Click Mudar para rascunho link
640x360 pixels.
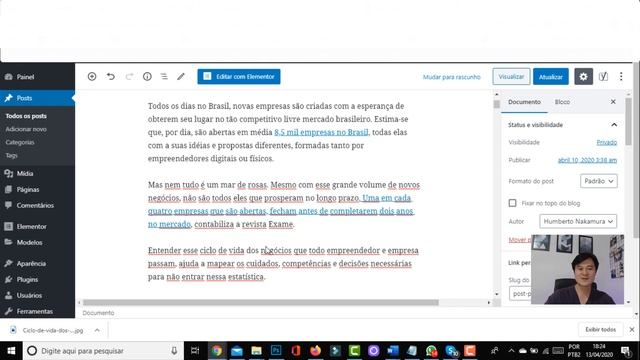point(451,77)
